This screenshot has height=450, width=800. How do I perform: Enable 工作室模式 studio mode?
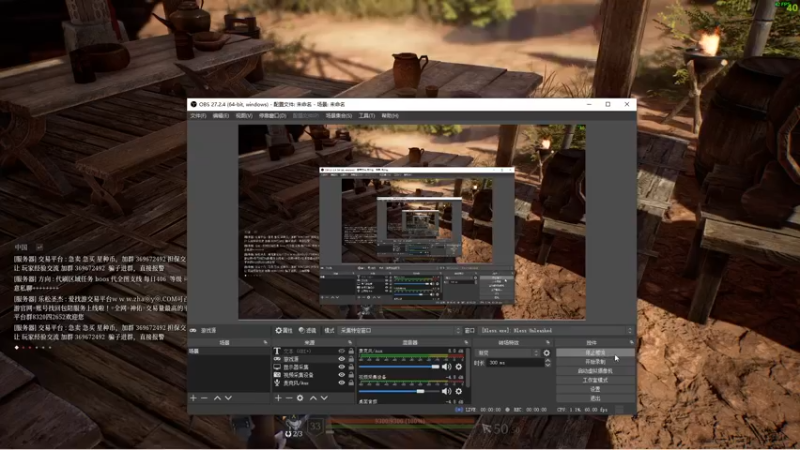point(595,380)
